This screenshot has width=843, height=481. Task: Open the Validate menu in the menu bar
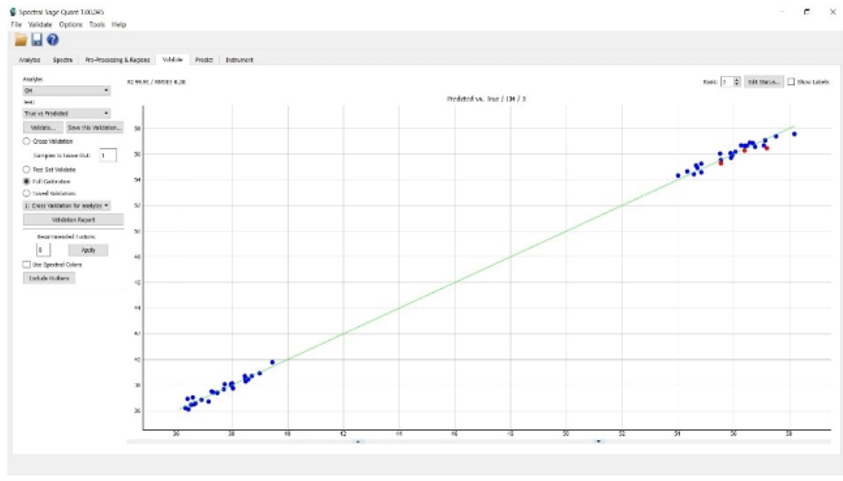point(40,25)
